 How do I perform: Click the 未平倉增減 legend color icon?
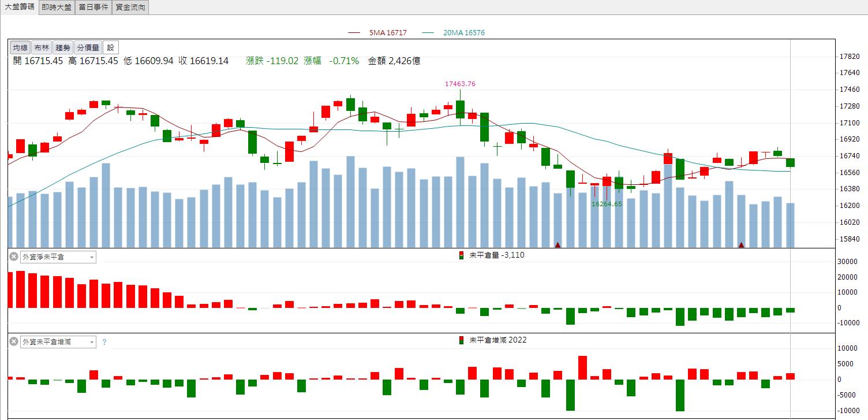point(461,340)
